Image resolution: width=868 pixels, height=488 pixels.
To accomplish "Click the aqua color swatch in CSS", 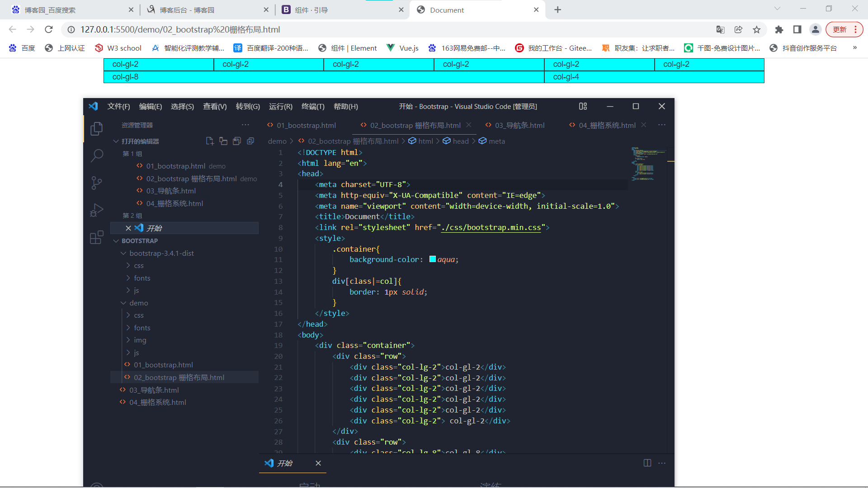I will (x=433, y=259).
